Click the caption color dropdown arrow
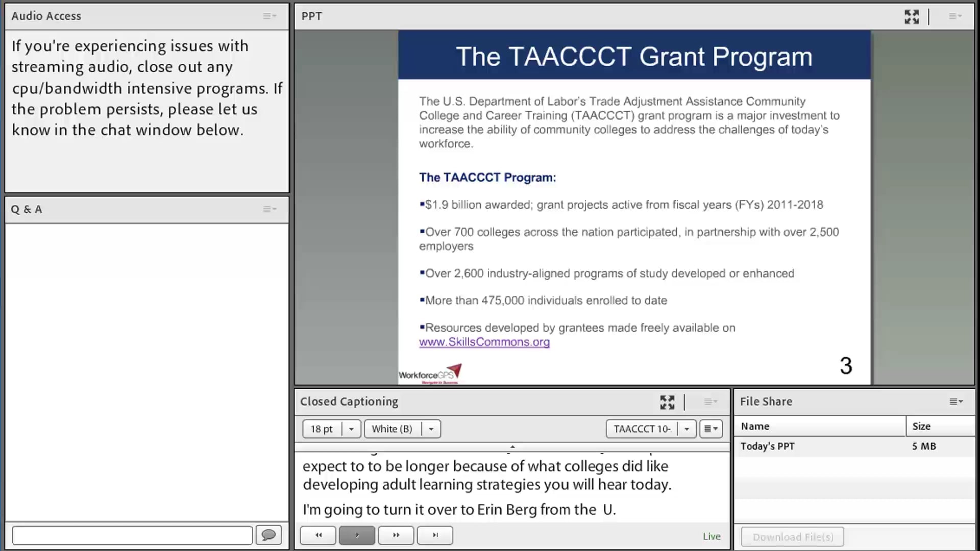Viewport: 980px width, 551px height. click(x=431, y=429)
